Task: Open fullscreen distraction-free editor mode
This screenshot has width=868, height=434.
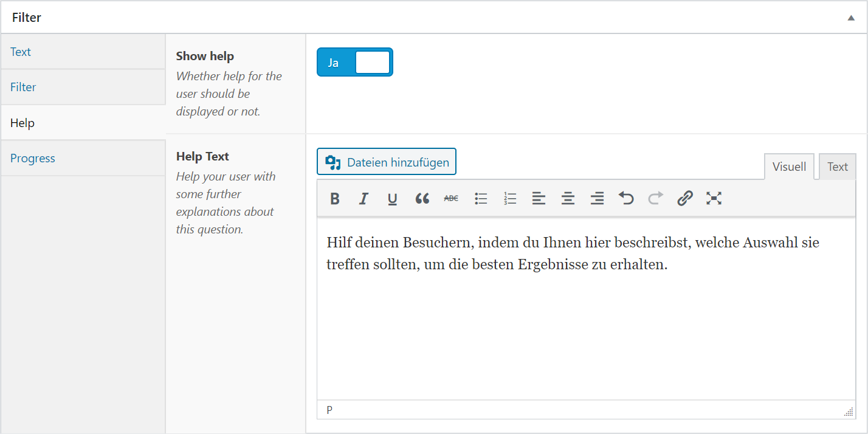Action: tap(714, 198)
